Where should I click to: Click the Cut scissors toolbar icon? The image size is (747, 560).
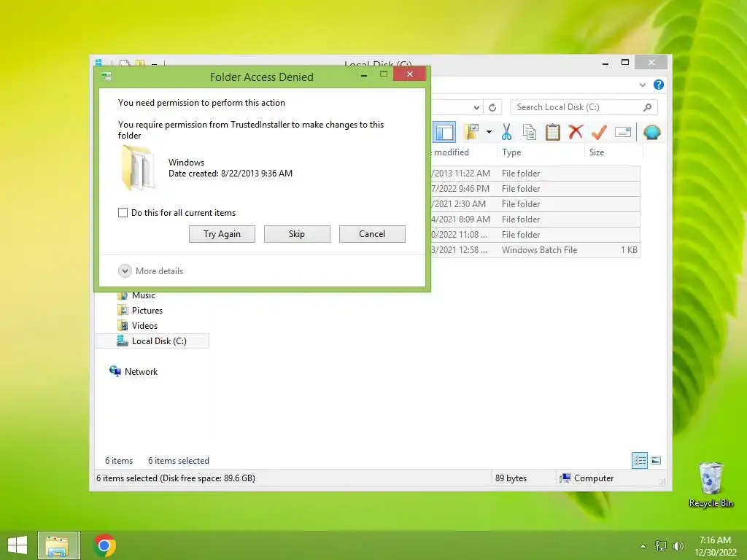pyautogui.click(x=506, y=132)
